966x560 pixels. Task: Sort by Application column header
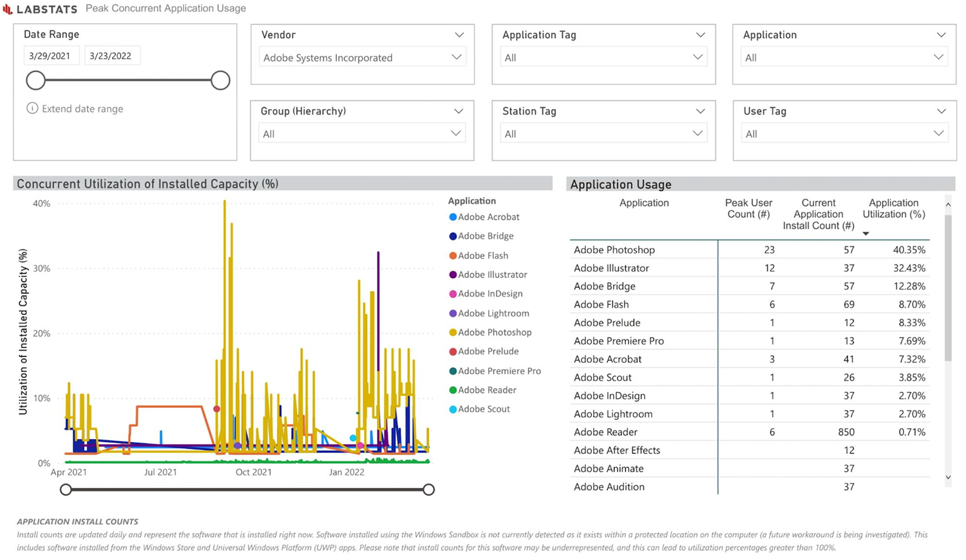click(x=644, y=203)
